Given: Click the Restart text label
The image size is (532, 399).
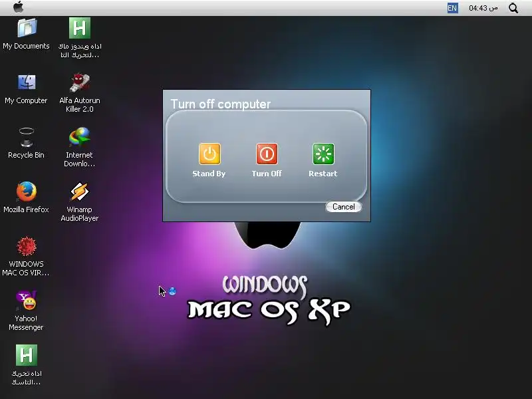Looking at the screenshot, I should pyautogui.click(x=323, y=174).
